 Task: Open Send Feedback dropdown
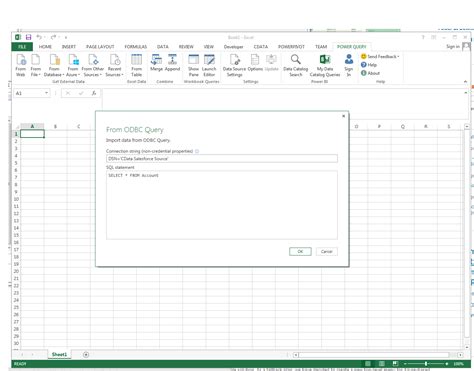click(380, 56)
